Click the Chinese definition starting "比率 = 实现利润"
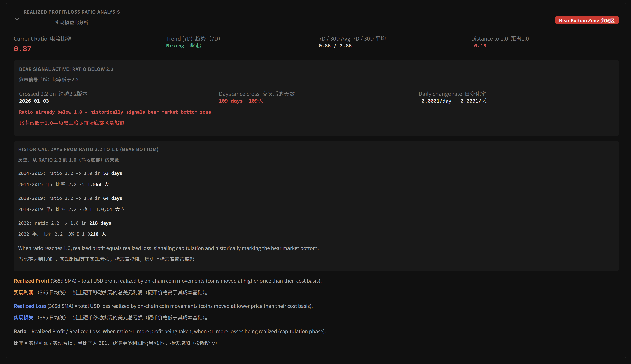Image resolution: width=631 pixels, height=364 pixels. point(117,343)
